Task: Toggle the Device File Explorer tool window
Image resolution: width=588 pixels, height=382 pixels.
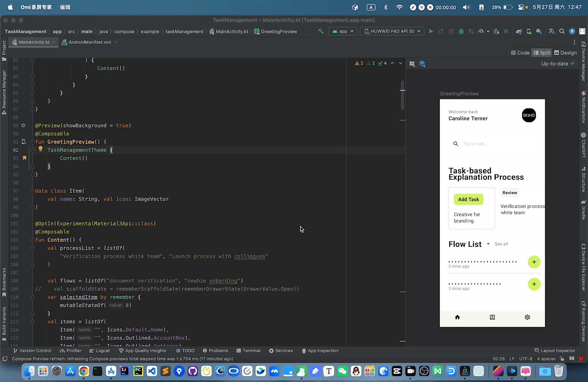Action: pyautogui.click(x=583, y=267)
